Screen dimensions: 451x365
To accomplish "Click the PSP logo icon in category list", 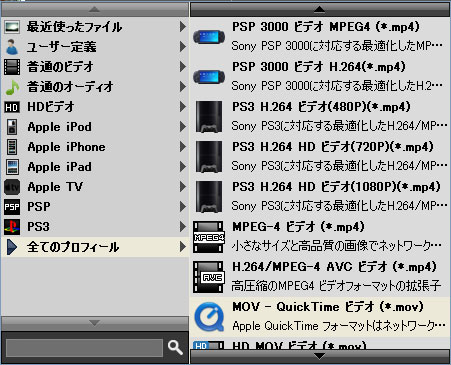I will coord(12,207).
